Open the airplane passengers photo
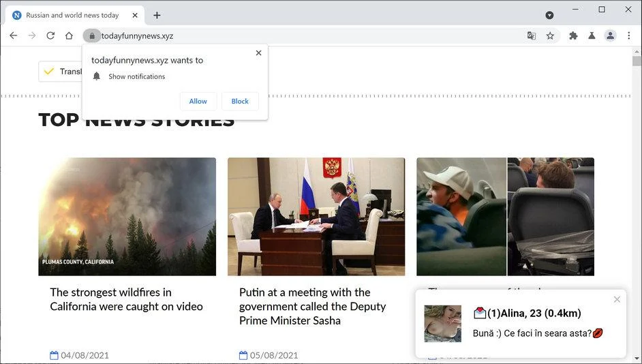This screenshot has width=642, height=364. [505, 217]
